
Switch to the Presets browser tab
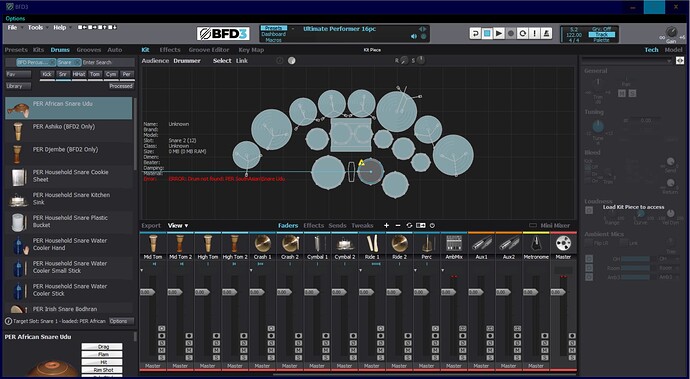[16, 50]
